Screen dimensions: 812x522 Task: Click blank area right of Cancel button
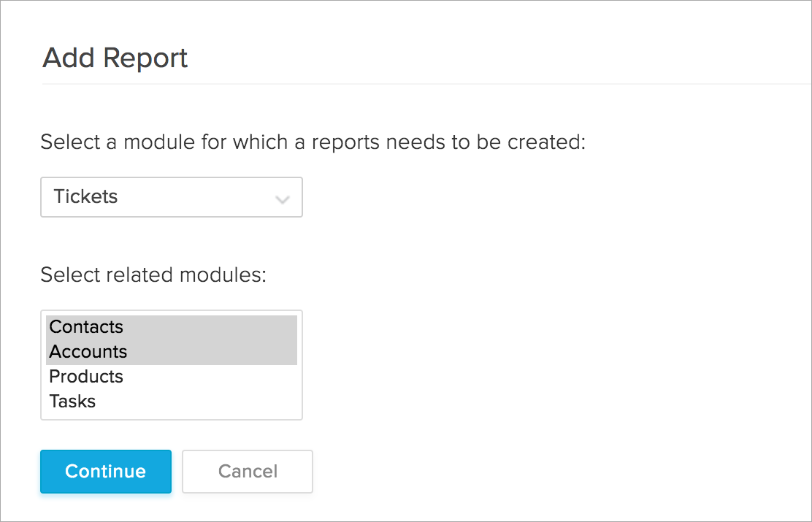coord(511,472)
